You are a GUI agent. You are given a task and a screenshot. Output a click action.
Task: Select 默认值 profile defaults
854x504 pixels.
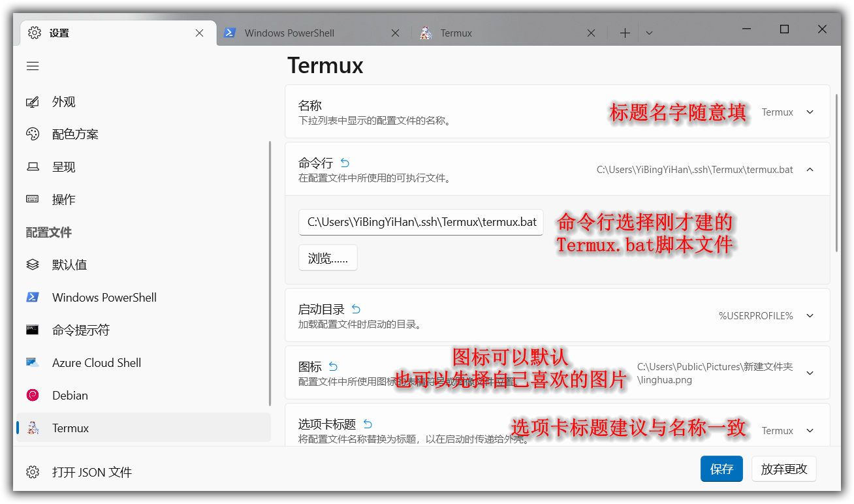click(x=144, y=265)
